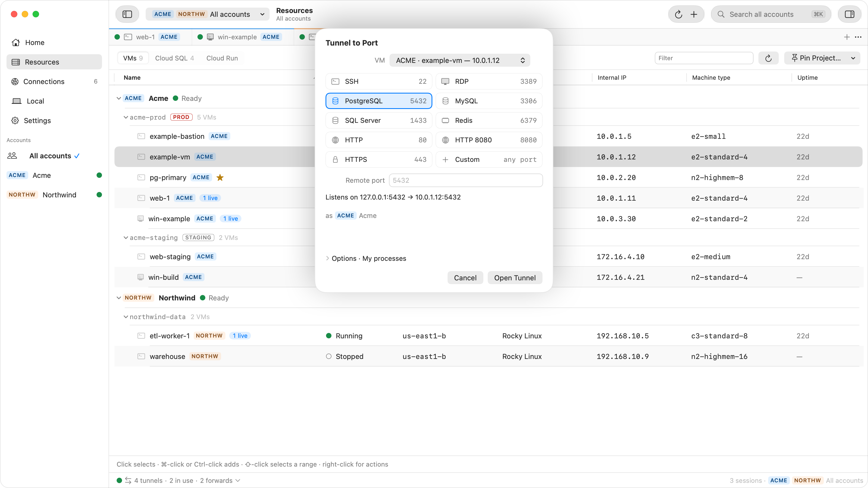The width and height of the screenshot is (868, 488).
Task: Open Connections in the sidebar
Action: tap(54, 82)
